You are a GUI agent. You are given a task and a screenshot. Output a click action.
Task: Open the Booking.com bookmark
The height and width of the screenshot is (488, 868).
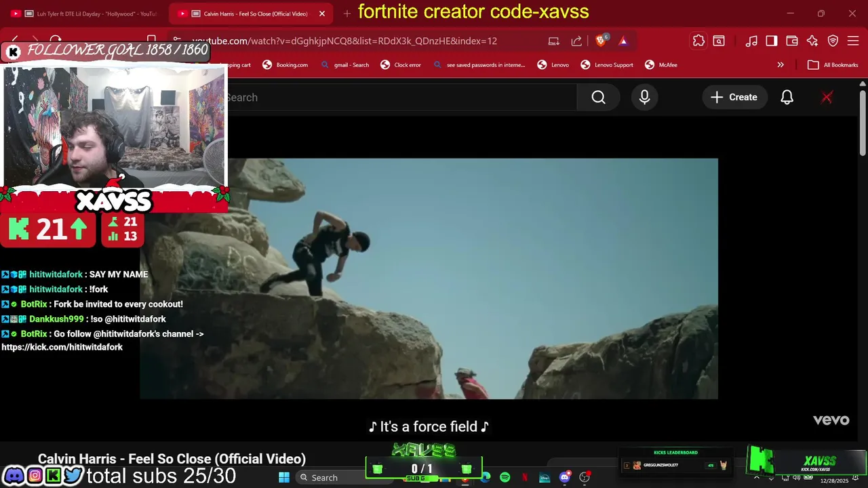pyautogui.click(x=285, y=65)
